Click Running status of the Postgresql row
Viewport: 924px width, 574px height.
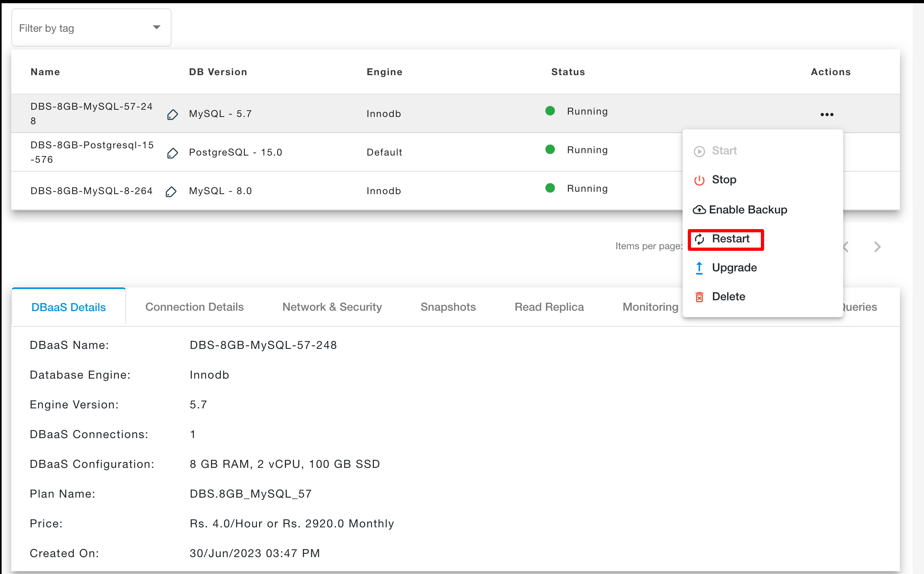[587, 150]
